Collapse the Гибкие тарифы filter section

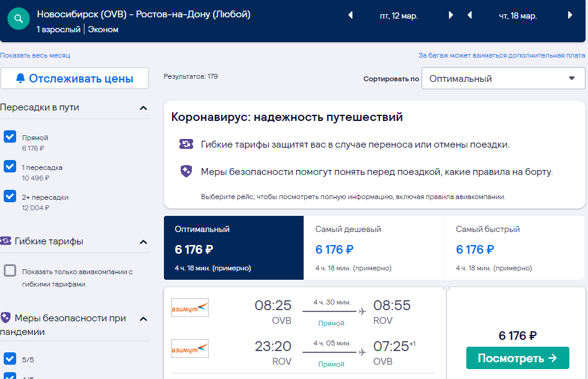pos(143,243)
